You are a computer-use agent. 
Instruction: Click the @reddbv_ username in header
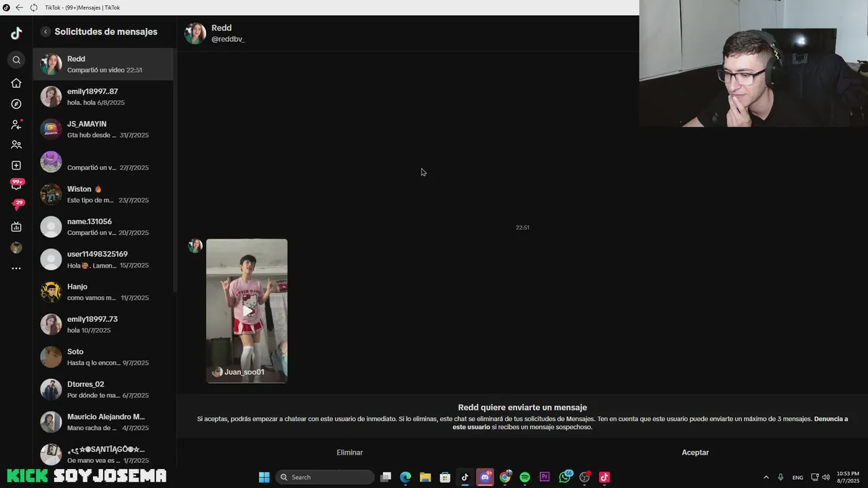(228, 39)
